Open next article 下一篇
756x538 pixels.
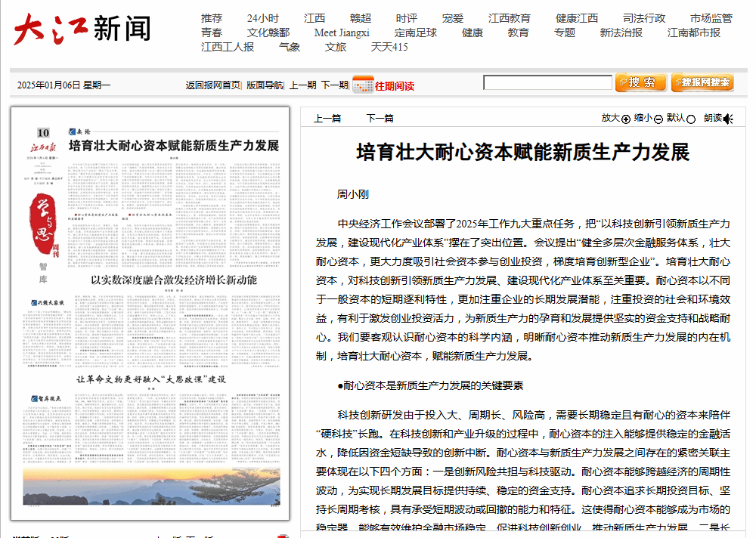[x=380, y=118]
